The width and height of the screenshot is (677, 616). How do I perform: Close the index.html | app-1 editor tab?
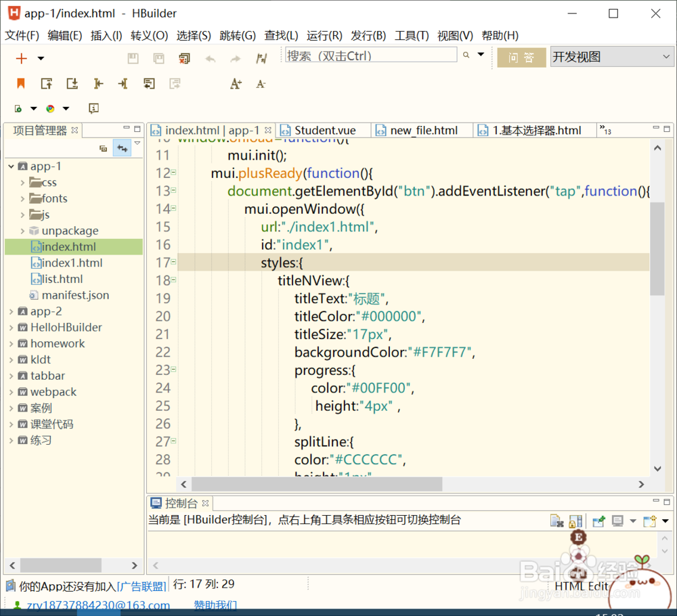(x=268, y=130)
